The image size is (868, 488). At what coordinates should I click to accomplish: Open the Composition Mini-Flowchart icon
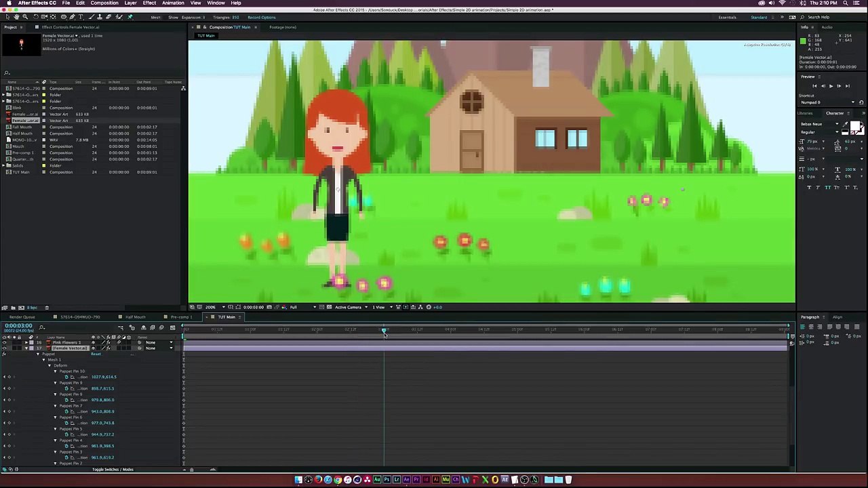(121, 328)
